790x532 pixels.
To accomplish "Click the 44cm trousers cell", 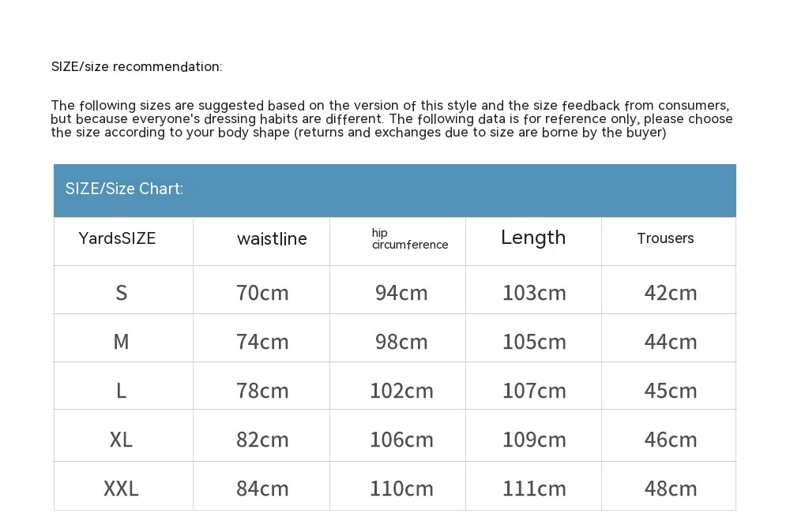I will pyautogui.click(x=671, y=342).
